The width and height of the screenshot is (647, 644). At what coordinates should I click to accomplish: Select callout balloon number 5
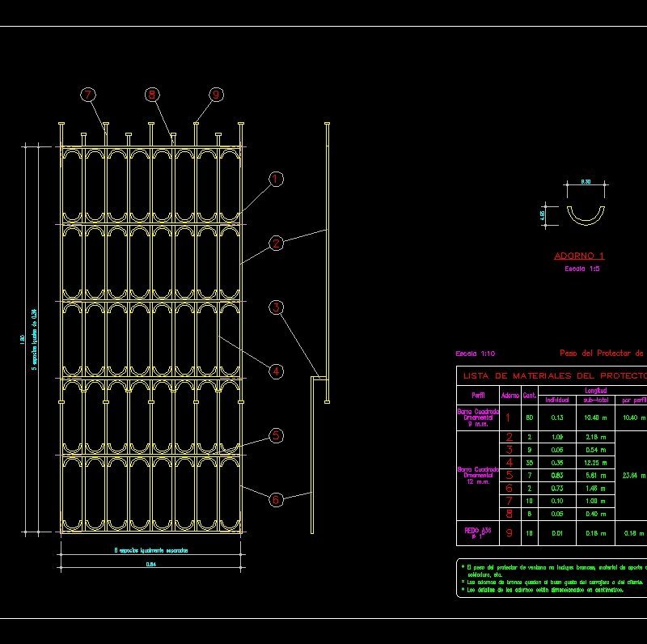[276, 434]
